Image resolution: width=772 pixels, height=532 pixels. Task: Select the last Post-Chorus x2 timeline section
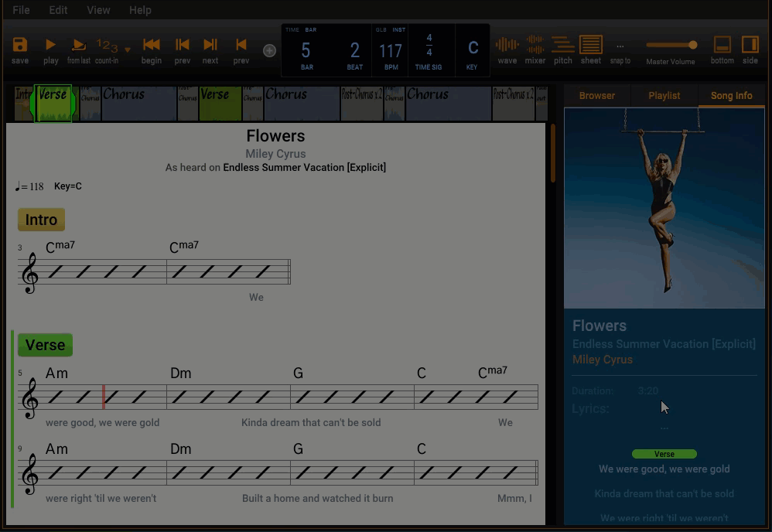coord(514,104)
